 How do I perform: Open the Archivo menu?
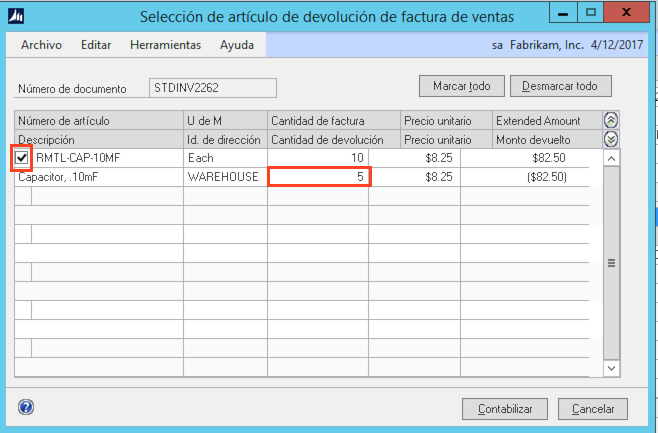[x=41, y=45]
